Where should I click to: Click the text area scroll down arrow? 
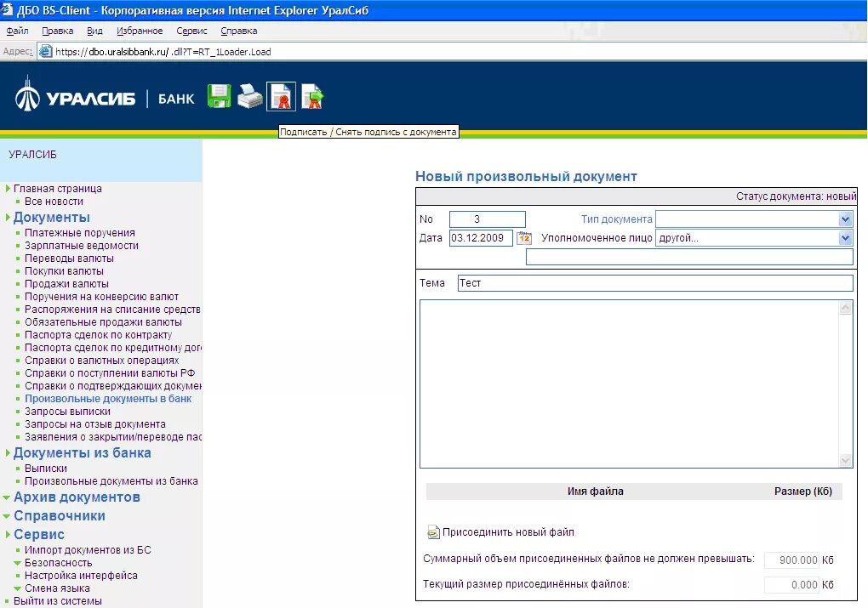(x=845, y=460)
